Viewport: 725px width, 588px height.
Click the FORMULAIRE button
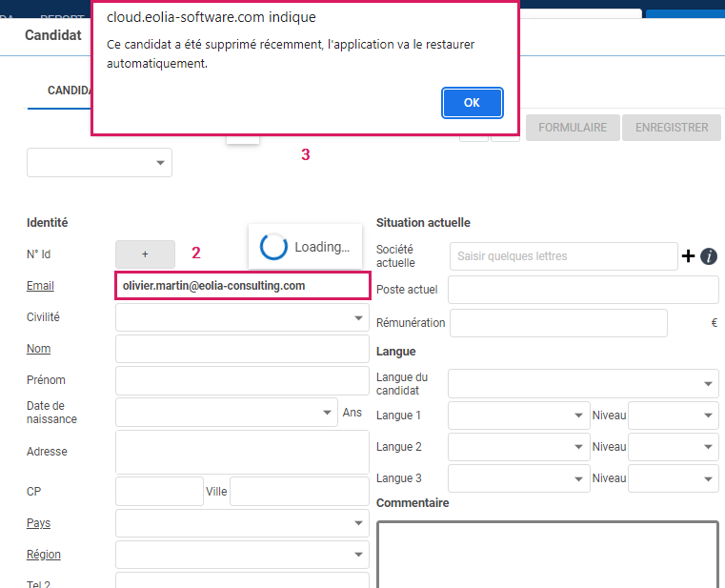click(573, 128)
